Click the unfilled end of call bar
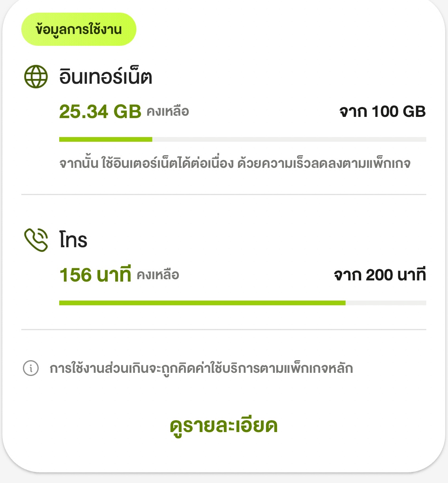The height and width of the screenshot is (483, 448). [x=386, y=303]
